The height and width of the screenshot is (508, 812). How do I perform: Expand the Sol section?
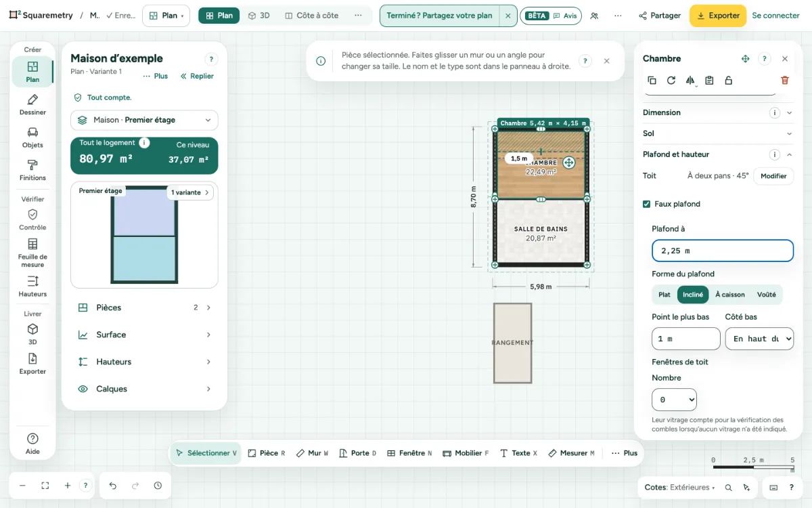(x=717, y=133)
